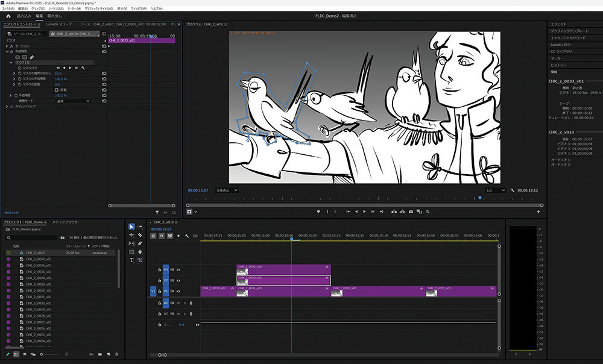
Task: Toggle insert sequences as nests button
Action: pos(153,236)
